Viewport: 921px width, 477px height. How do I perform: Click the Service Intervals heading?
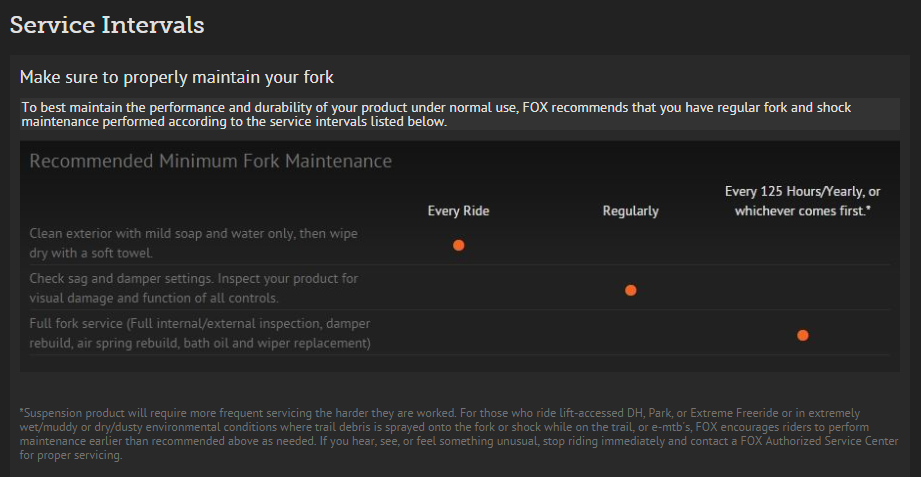tap(107, 25)
